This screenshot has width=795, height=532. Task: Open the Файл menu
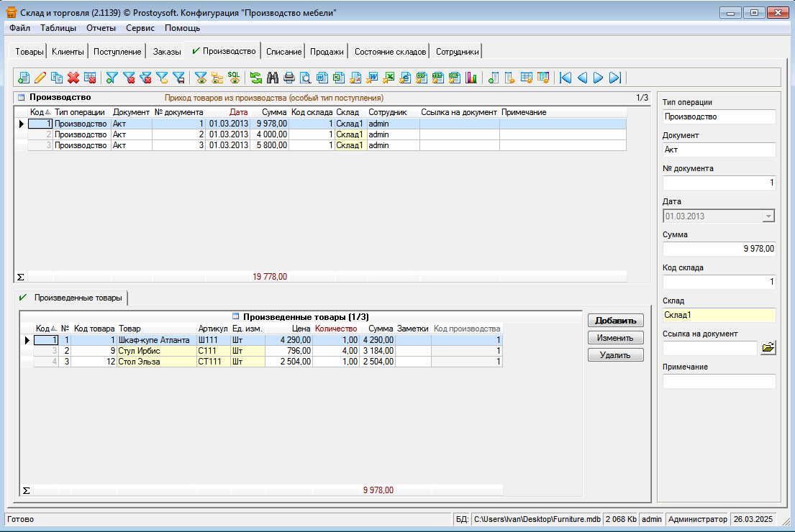click(19, 28)
